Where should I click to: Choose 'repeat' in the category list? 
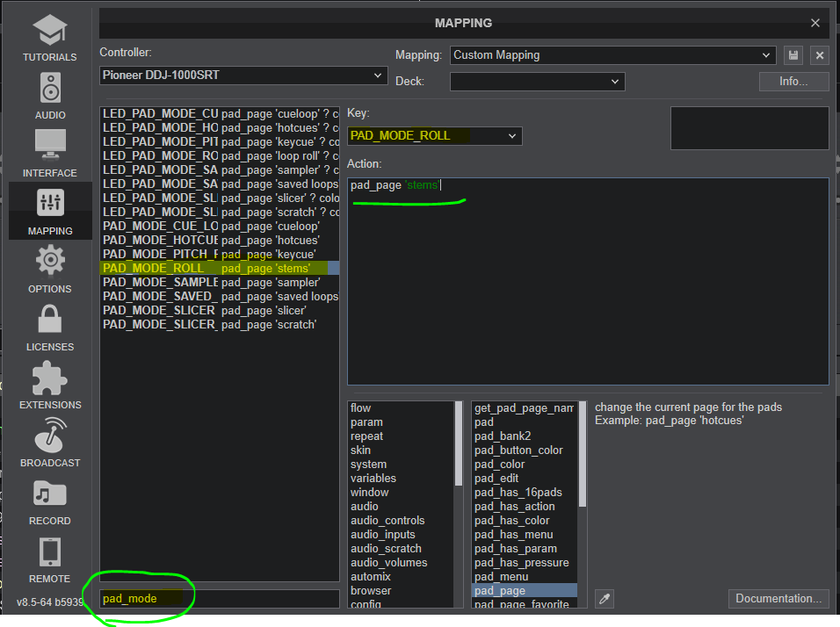click(401, 436)
